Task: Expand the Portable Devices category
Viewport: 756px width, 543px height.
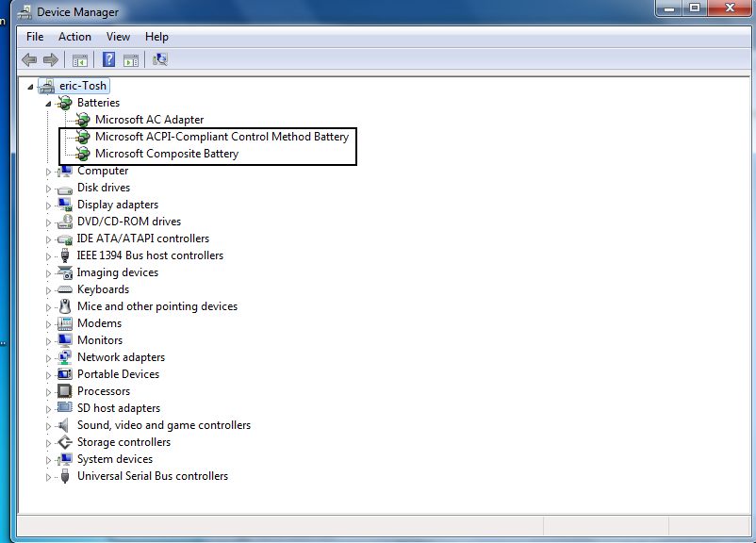Action: tap(48, 375)
